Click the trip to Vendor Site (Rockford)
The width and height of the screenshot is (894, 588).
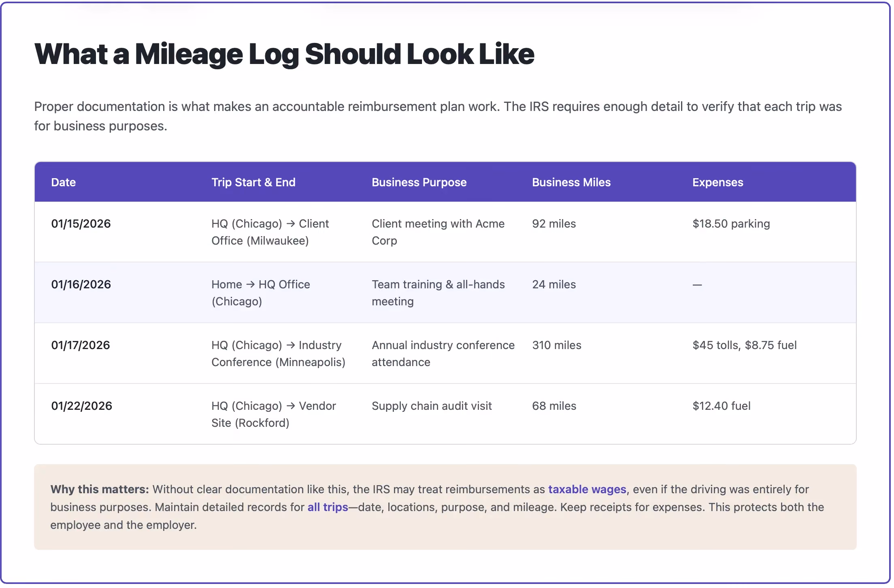(x=274, y=414)
